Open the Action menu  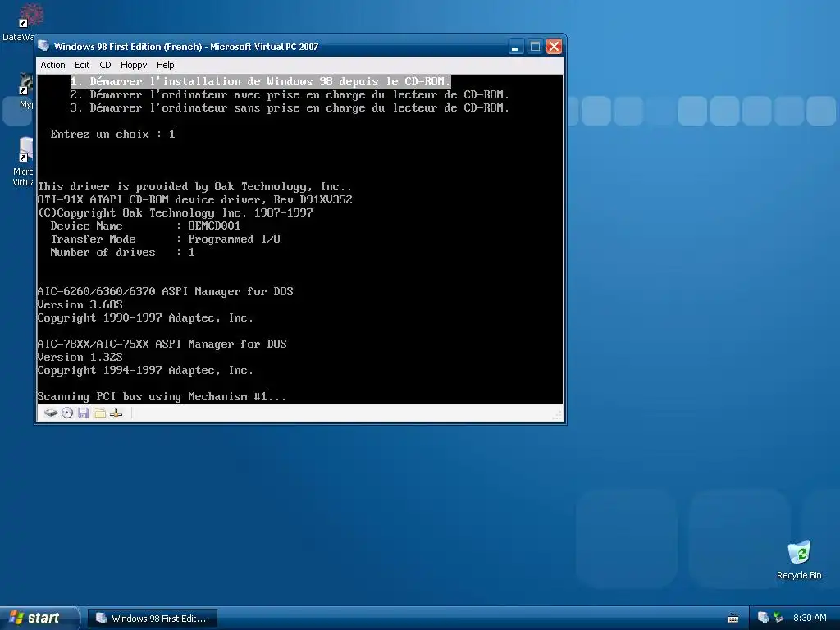[52, 65]
